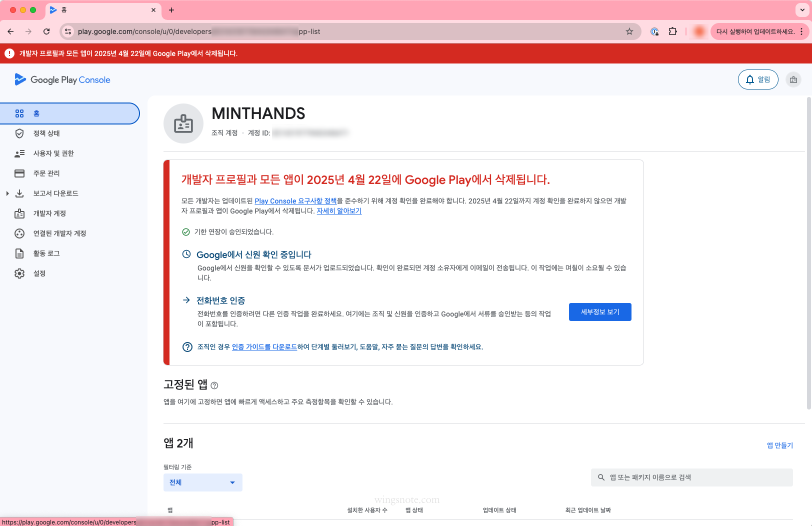The height and width of the screenshot is (526, 812).
Task: Open the 전체 filter dropdown
Action: (x=203, y=482)
